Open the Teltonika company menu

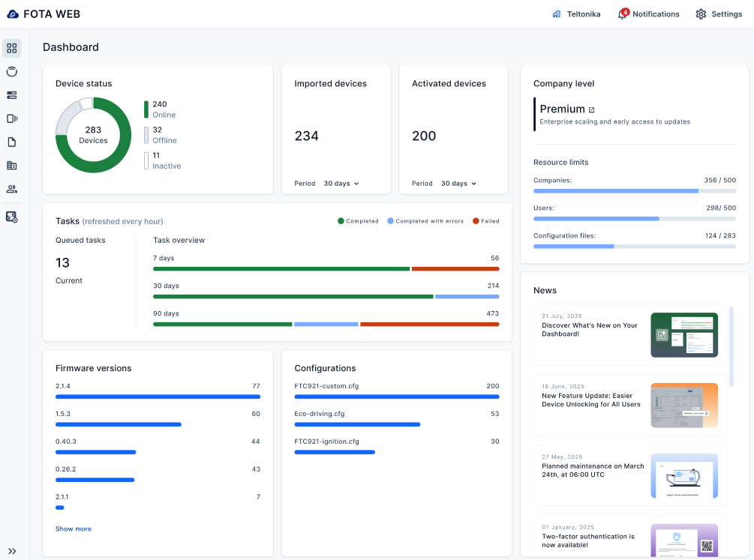click(576, 14)
